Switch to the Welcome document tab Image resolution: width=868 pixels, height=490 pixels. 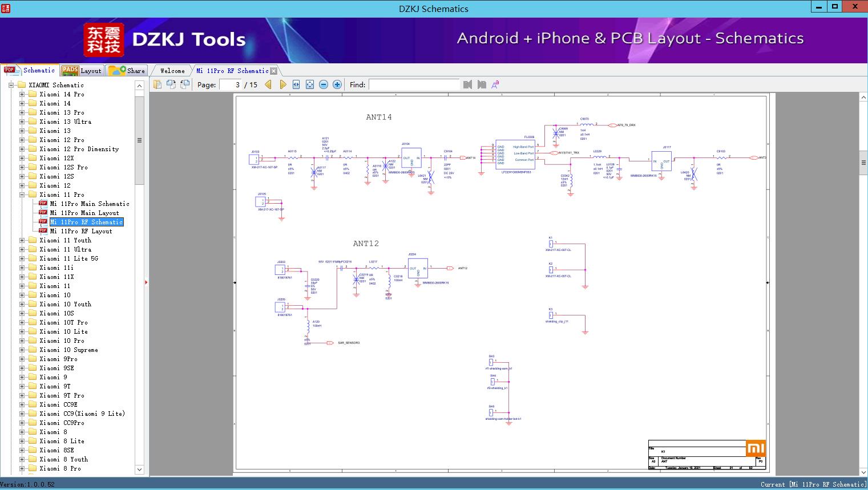coord(172,71)
